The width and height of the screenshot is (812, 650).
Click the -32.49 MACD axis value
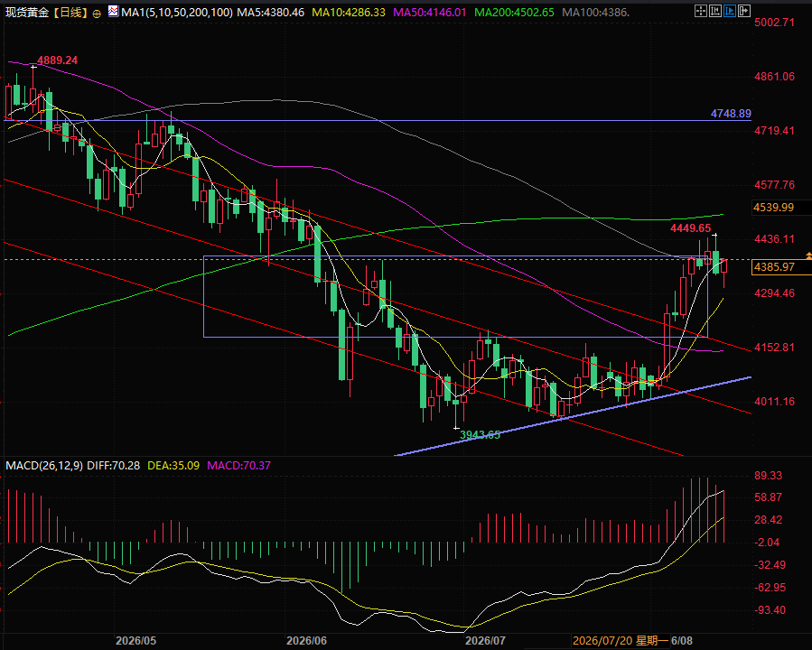[x=770, y=564]
